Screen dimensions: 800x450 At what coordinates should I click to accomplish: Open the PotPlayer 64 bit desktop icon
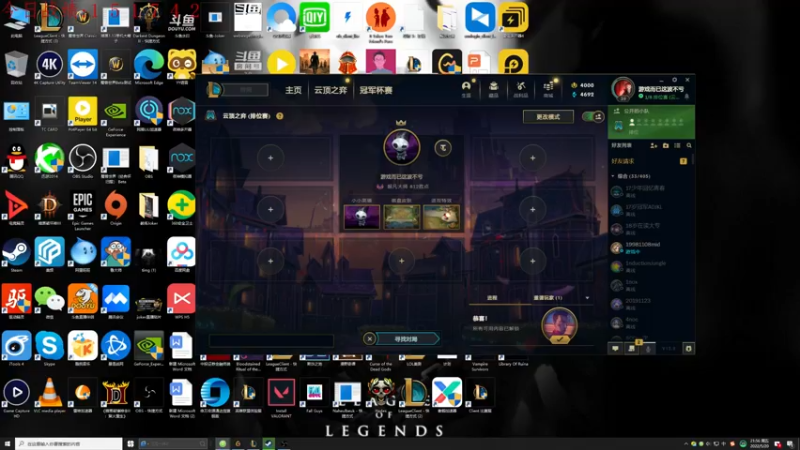83,114
